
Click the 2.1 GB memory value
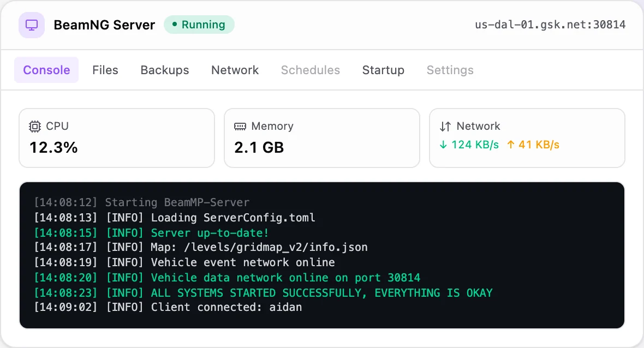point(259,147)
